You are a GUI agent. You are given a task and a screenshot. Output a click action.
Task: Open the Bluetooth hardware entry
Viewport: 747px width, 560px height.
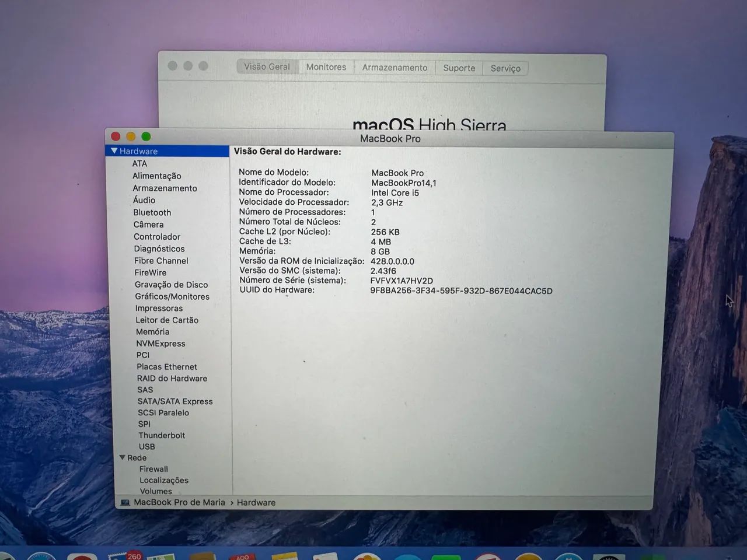pyautogui.click(x=152, y=213)
